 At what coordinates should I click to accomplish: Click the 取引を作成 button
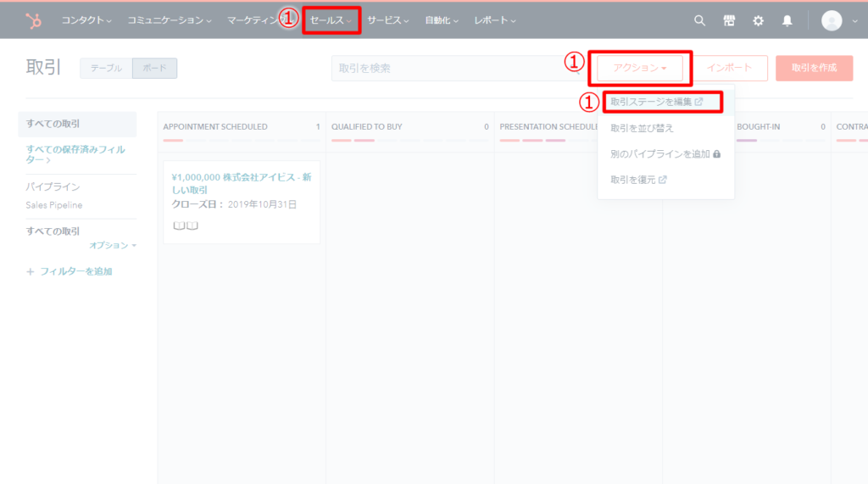(815, 68)
